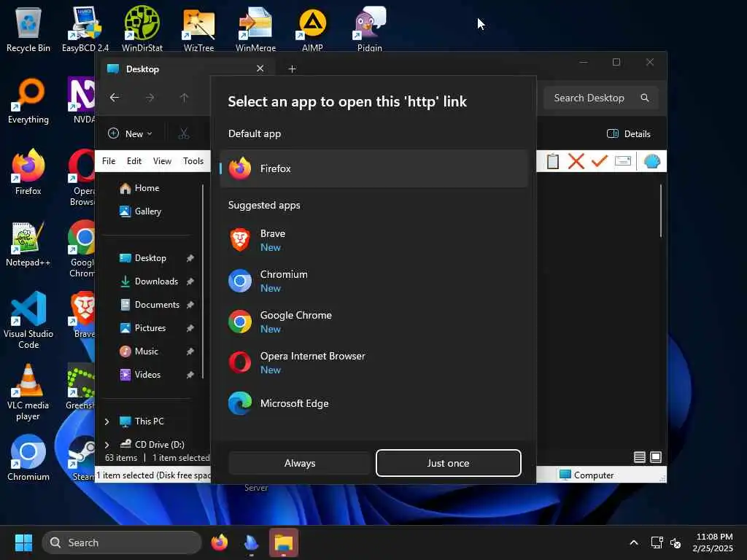Click the red X delete toolbar icon
Screen dimensions: 747x560
click(576, 161)
